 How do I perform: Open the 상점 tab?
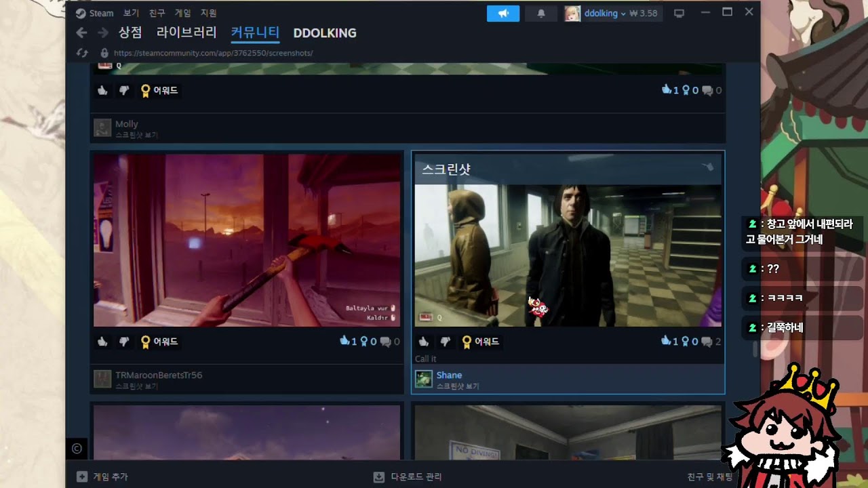coord(130,33)
